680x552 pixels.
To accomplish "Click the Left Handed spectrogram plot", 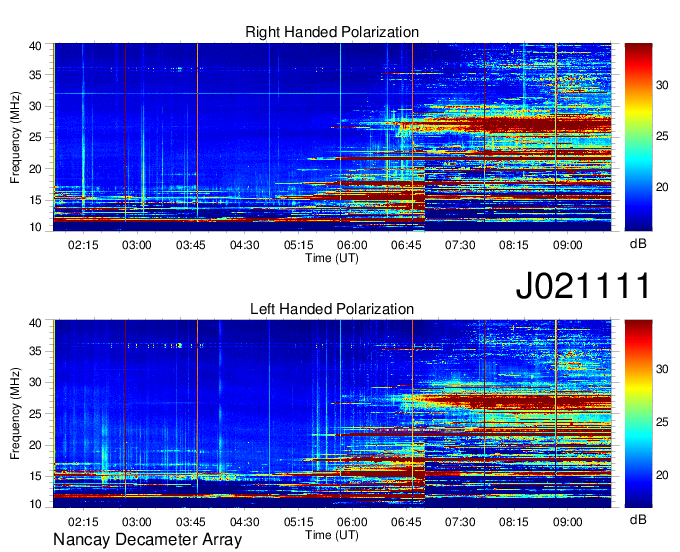I will [332, 414].
